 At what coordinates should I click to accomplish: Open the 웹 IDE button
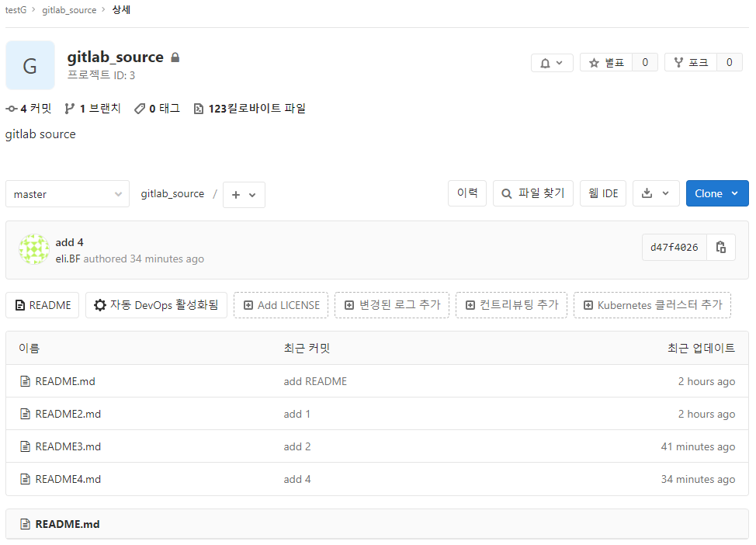pyautogui.click(x=603, y=193)
